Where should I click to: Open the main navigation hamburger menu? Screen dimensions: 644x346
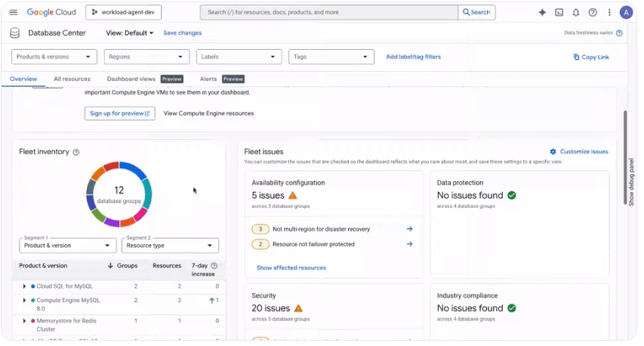(x=13, y=12)
